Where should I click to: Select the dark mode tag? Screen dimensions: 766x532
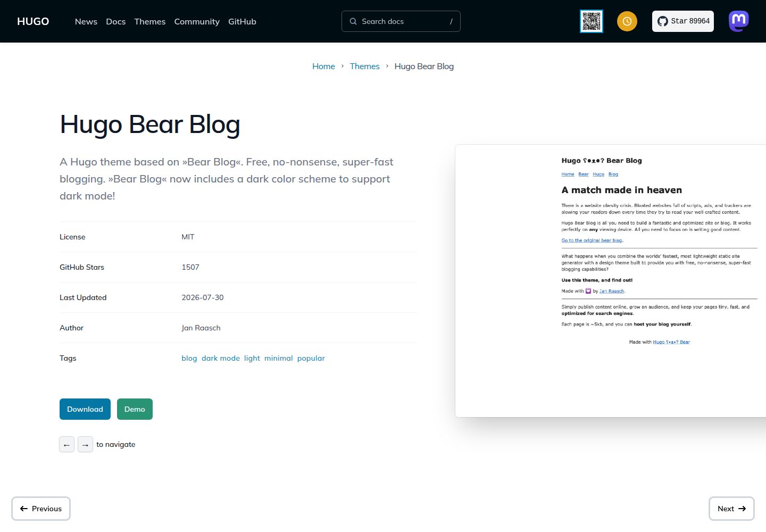point(221,358)
